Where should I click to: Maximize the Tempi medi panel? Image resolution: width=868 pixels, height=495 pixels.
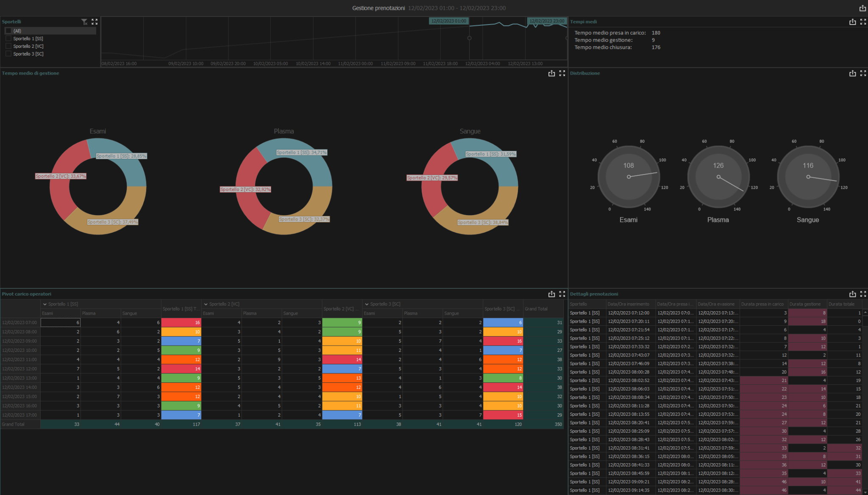[x=863, y=22]
